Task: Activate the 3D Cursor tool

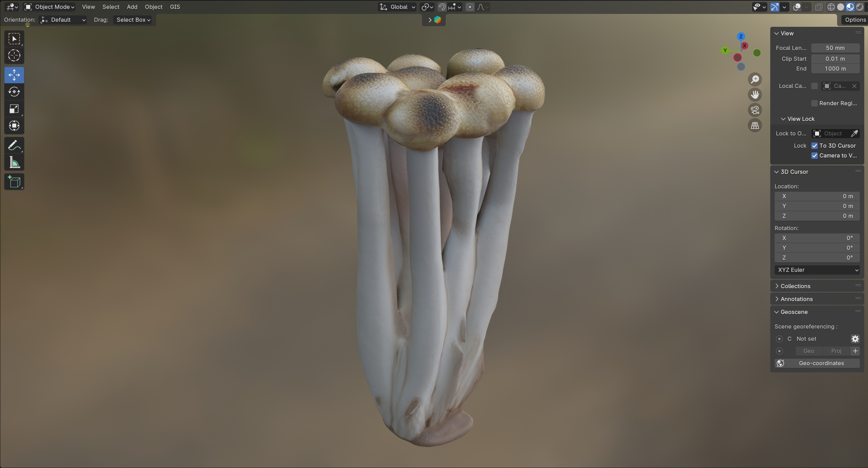Action: pos(14,55)
